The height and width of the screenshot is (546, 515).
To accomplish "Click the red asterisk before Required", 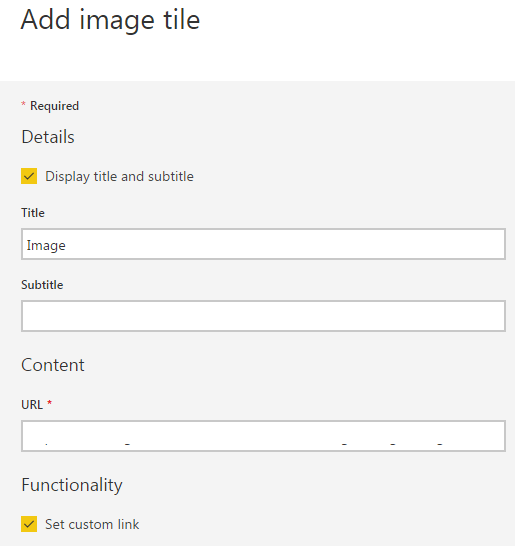I will point(23,104).
